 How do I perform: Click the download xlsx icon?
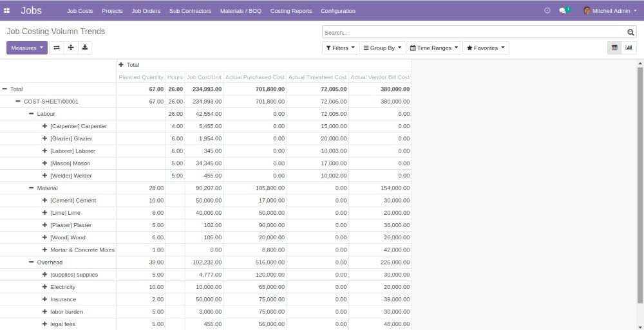(85, 48)
